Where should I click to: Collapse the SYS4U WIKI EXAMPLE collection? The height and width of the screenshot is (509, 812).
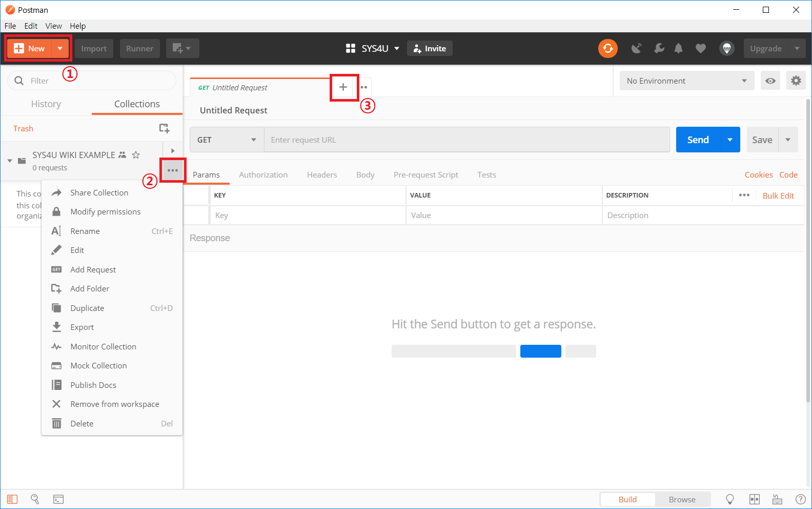[10, 161]
